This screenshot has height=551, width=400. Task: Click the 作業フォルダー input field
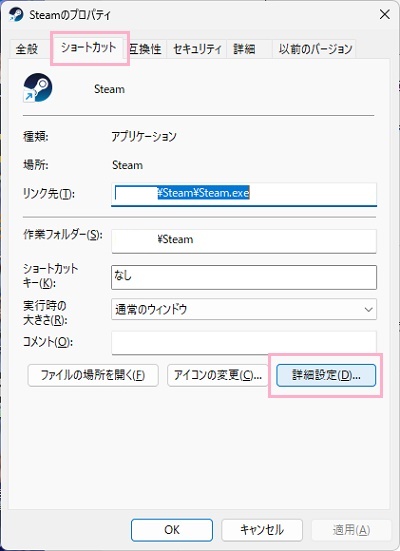[x=244, y=241]
